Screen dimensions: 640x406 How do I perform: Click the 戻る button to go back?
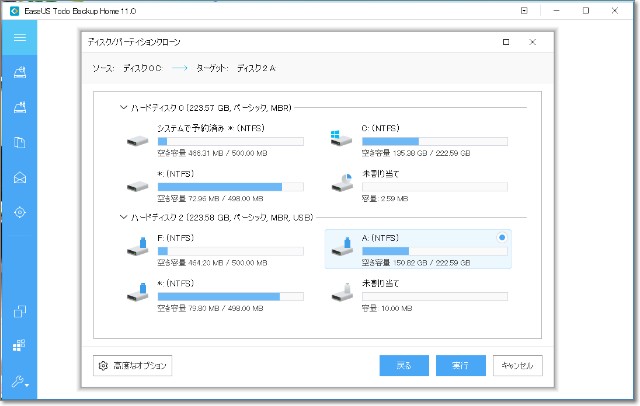point(404,366)
